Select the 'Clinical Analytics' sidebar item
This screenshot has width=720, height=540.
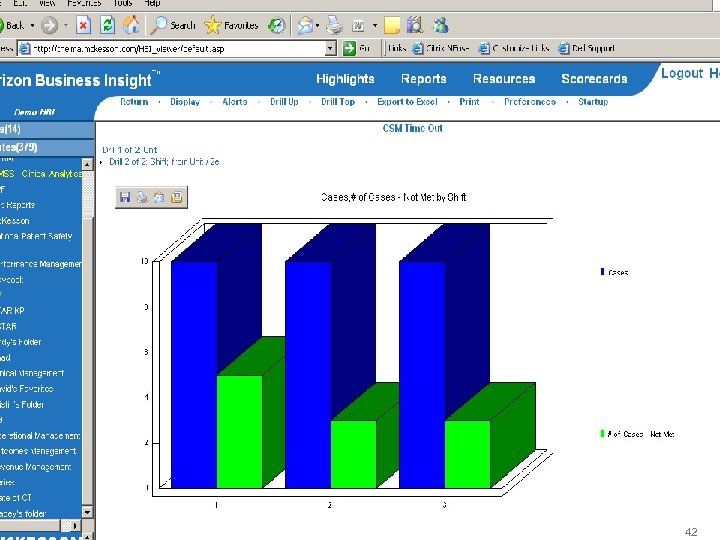coord(41,174)
